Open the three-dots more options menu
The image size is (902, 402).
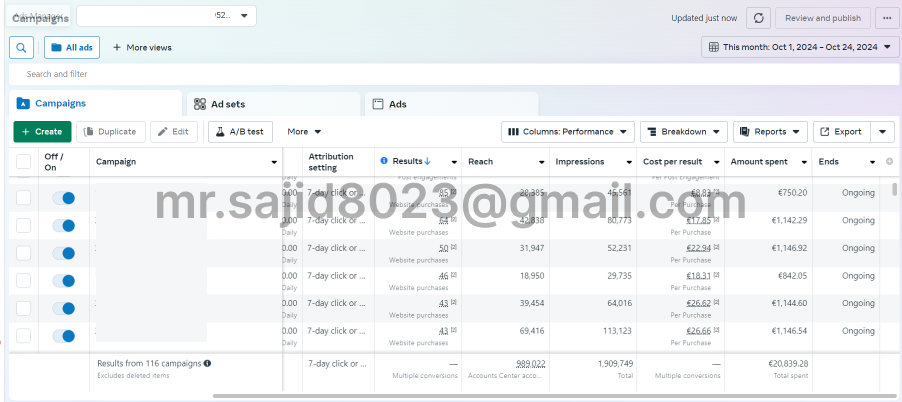(x=885, y=18)
